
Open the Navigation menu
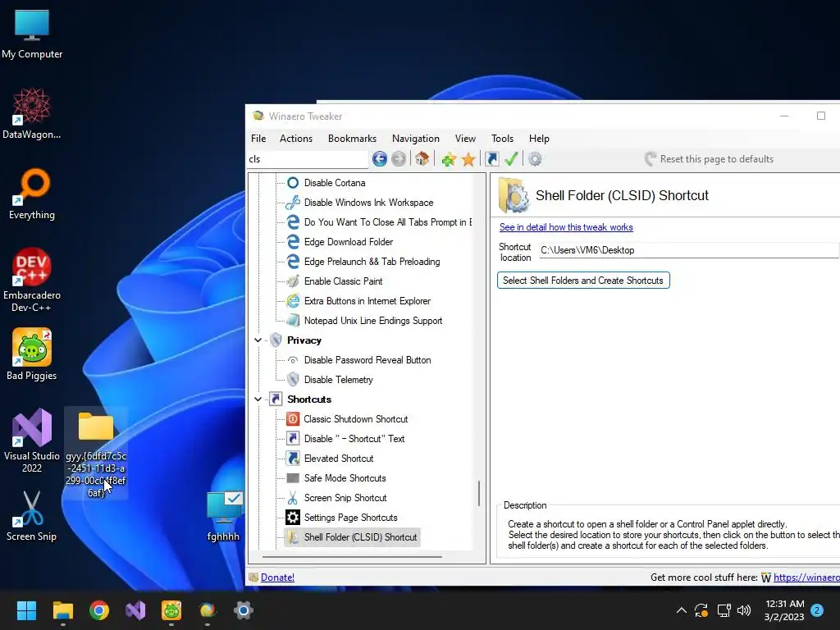pos(416,138)
